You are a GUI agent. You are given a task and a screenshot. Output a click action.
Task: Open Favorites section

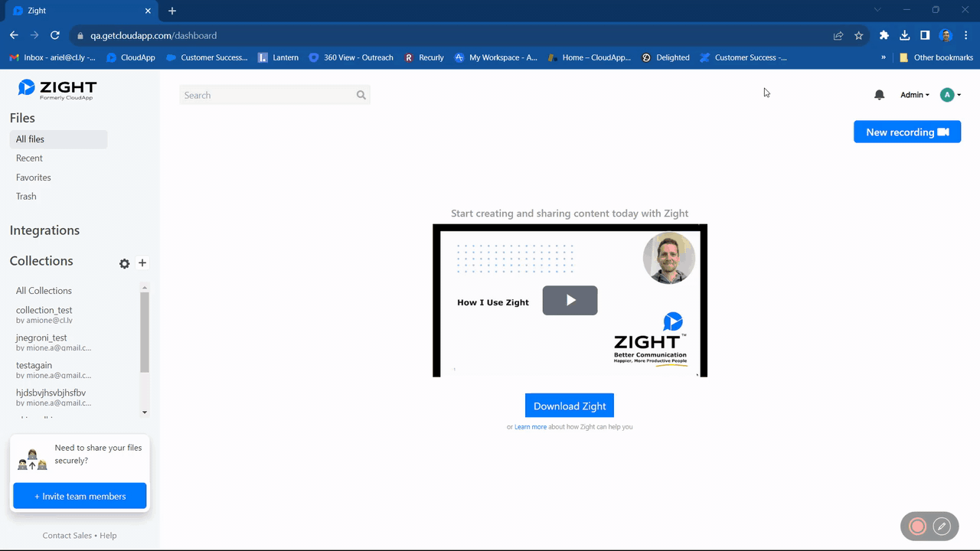(34, 178)
